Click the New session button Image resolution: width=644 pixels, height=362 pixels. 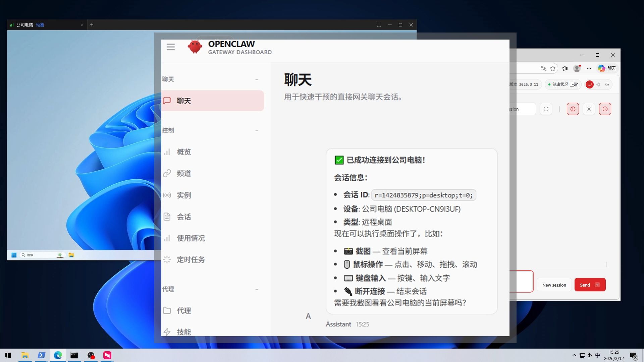[x=554, y=285]
